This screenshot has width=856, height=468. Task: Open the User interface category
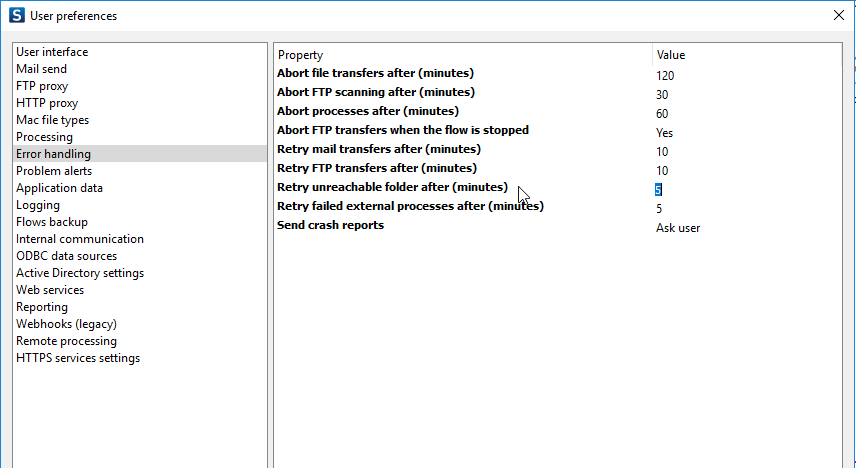tap(52, 52)
